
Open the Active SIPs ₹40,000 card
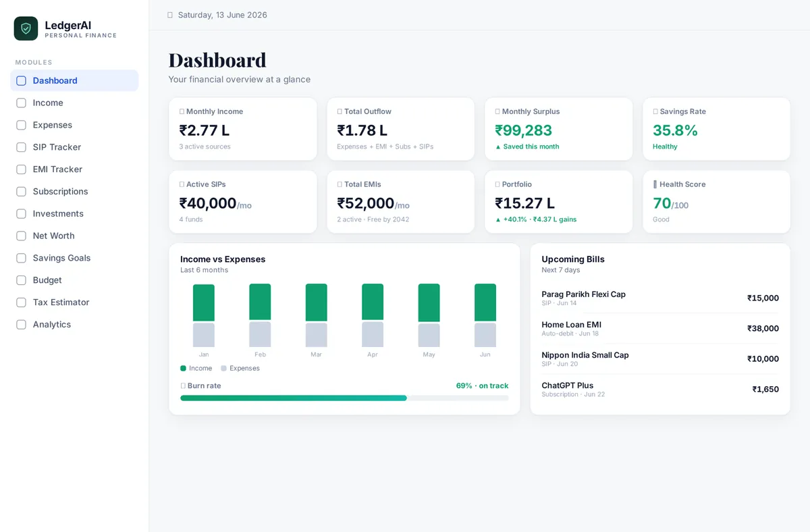pos(243,202)
